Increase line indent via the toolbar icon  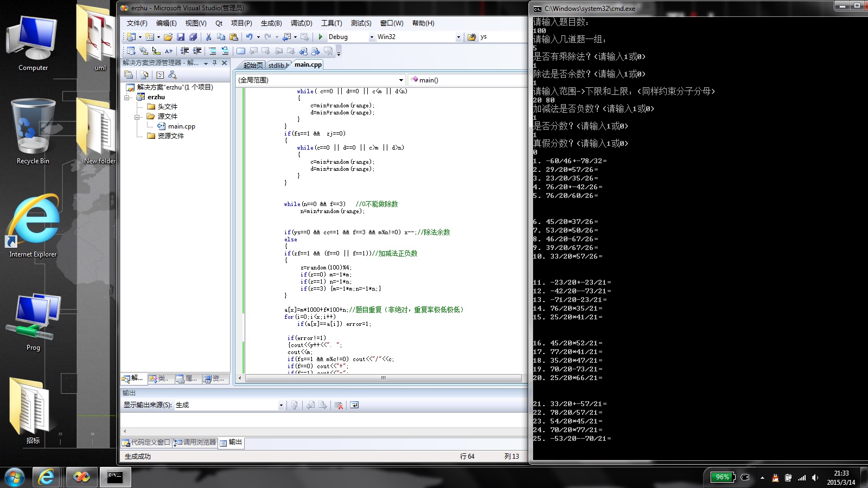pos(197,51)
